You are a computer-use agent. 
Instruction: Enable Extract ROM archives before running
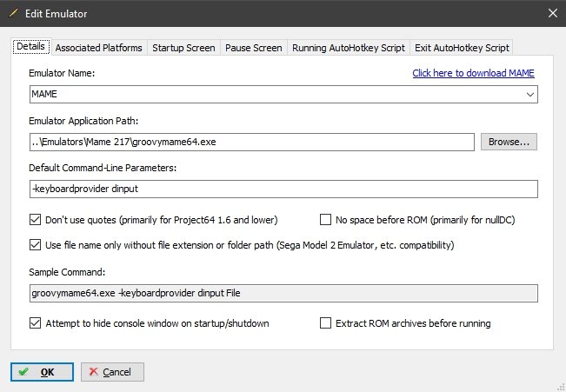327,323
